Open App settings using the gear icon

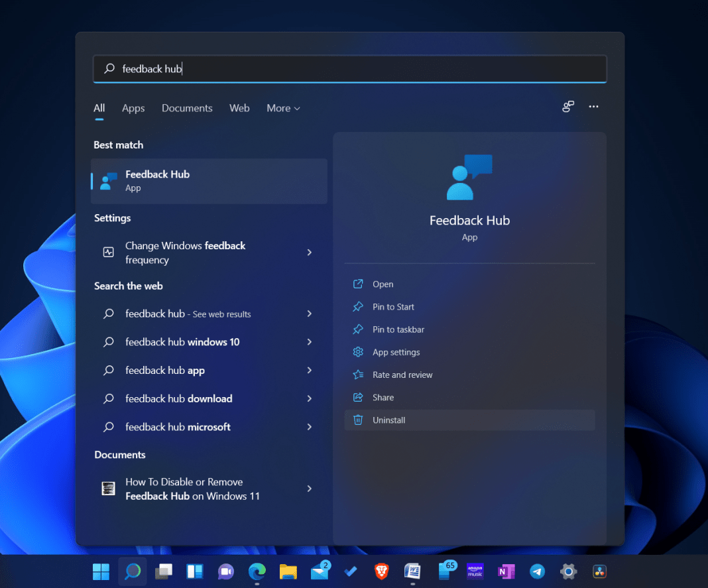(359, 352)
